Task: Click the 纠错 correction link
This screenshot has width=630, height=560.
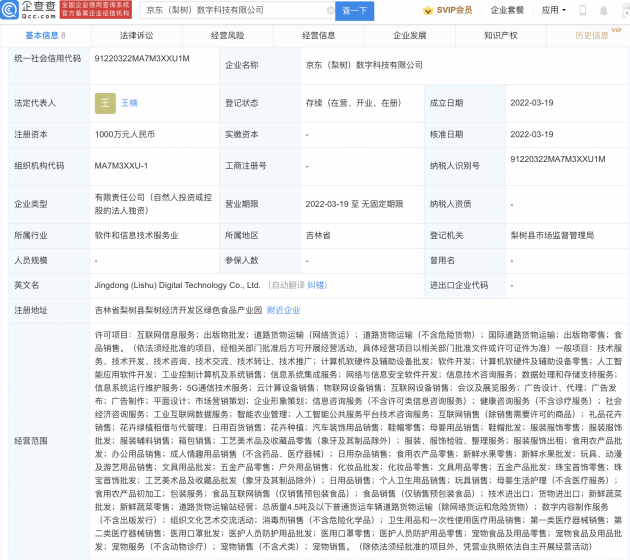Action: [x=315, y=285]
